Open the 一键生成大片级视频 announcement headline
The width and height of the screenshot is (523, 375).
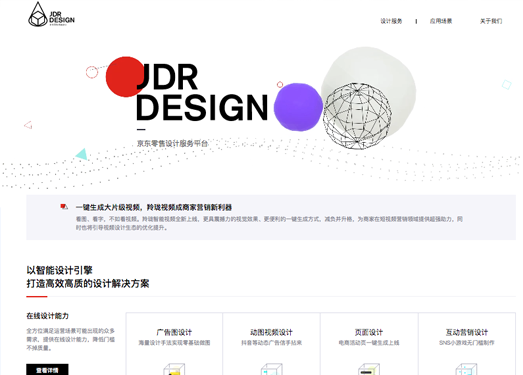coord(154,208)
